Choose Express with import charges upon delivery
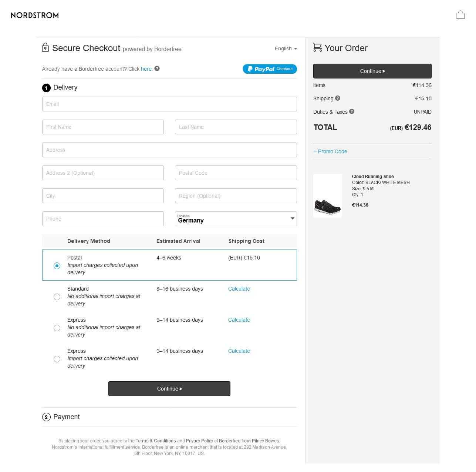This screenshot has height=472, width=476. coord(57,359)
